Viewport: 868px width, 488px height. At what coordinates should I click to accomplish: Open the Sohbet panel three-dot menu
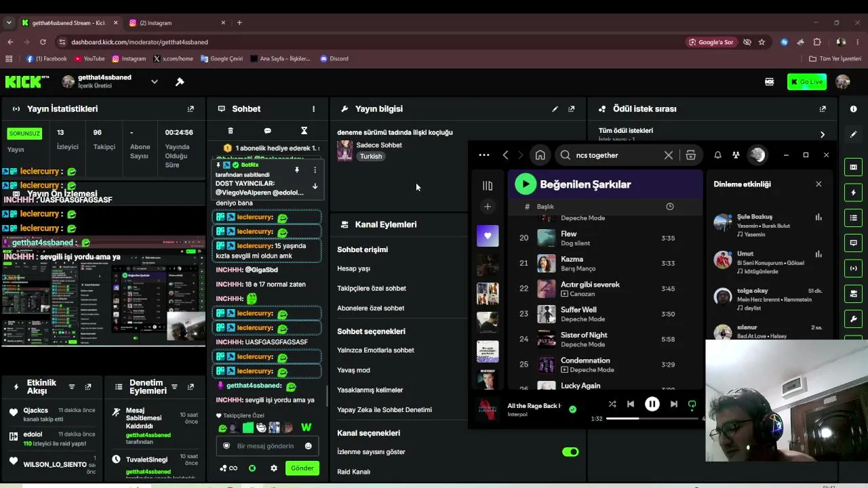coord(313,108)
